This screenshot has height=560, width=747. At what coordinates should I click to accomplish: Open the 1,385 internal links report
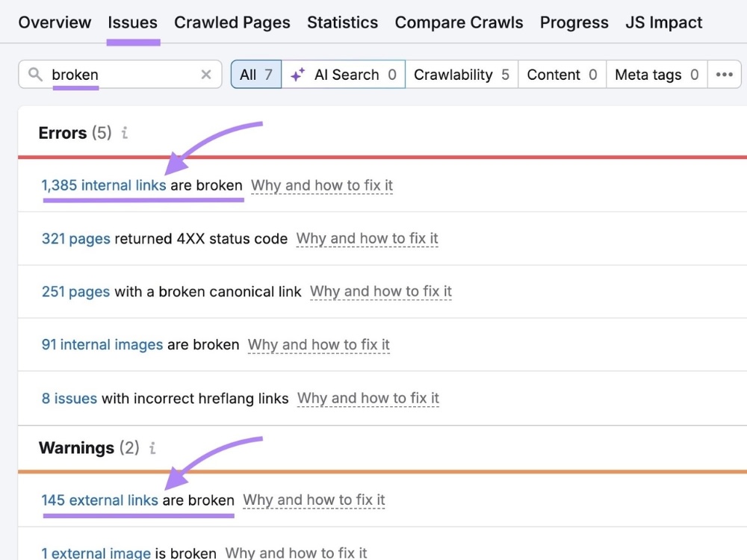tap(104, 184)
